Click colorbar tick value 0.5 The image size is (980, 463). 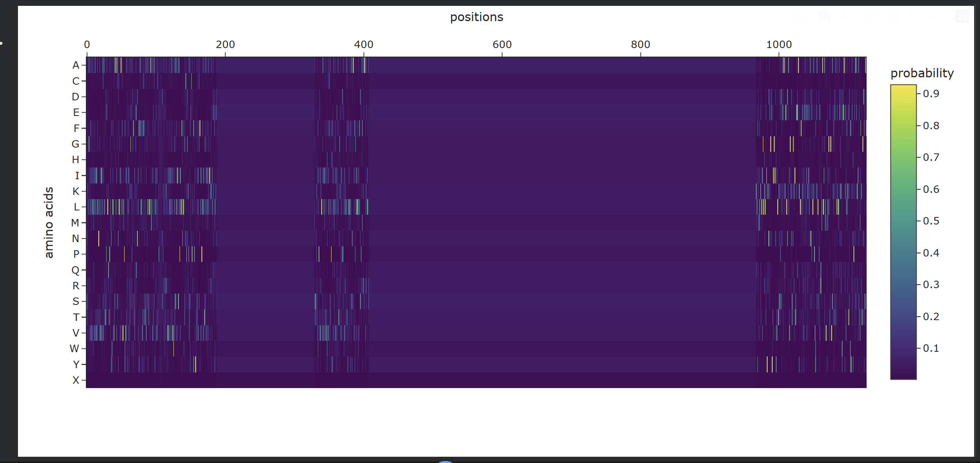(931, 221)
